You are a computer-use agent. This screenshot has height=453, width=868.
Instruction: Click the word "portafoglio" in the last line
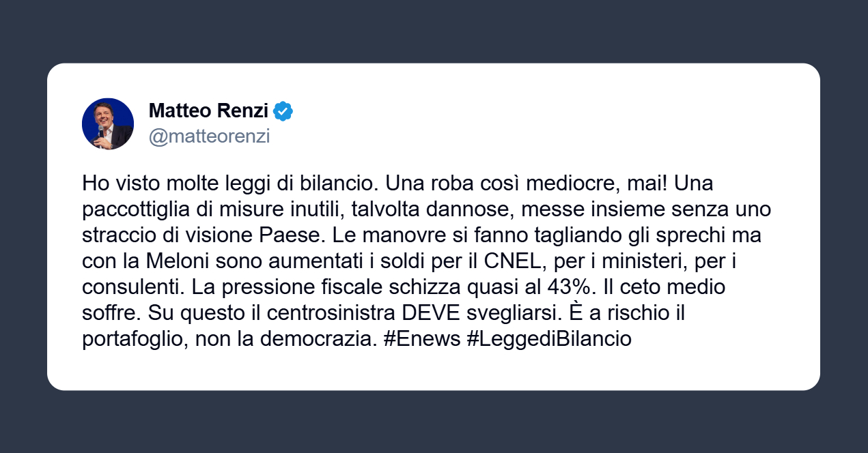click(x=131, y=339)
